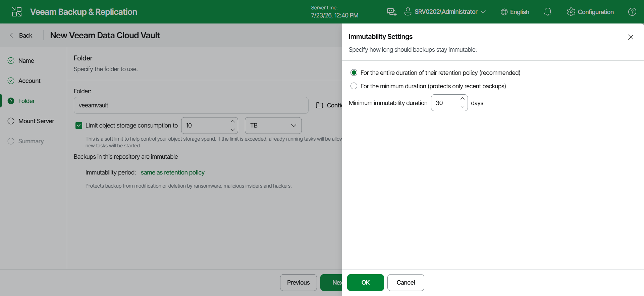Image resolution: width=644 pixels, height=296 pixels.
Task: Click OK to confirm immutability settings
Action: tap(366, 283)
